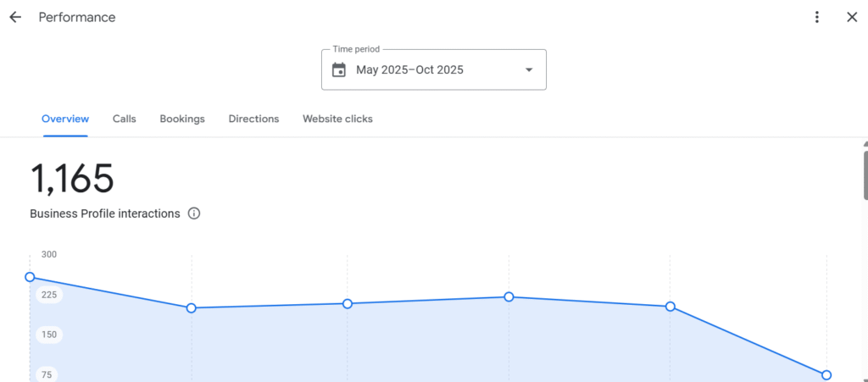Select the May data point on chart
The image size is (868, 382).
click(31, 277)
